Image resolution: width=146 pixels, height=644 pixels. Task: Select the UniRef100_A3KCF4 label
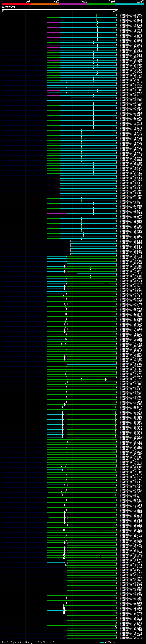click(x=131, y=55)
